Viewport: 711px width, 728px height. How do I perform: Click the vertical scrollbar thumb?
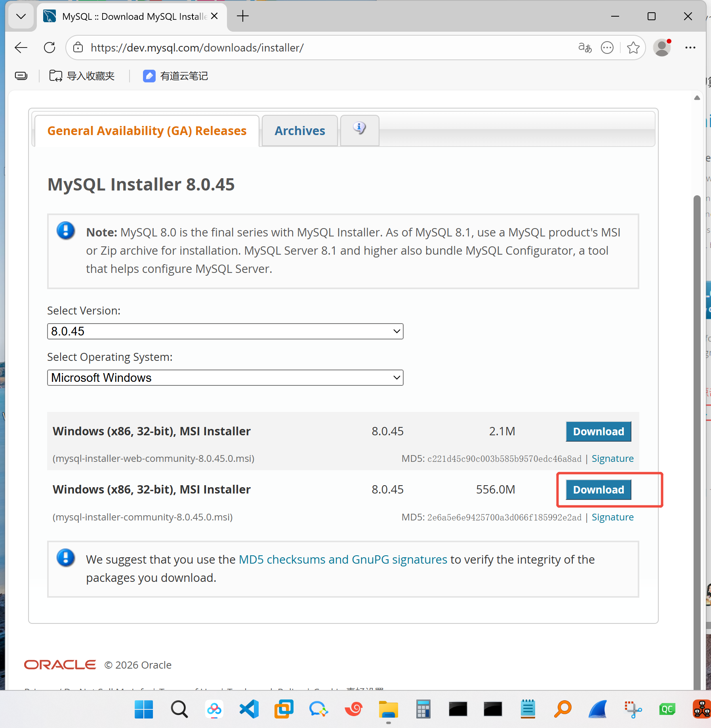[697, 442]
